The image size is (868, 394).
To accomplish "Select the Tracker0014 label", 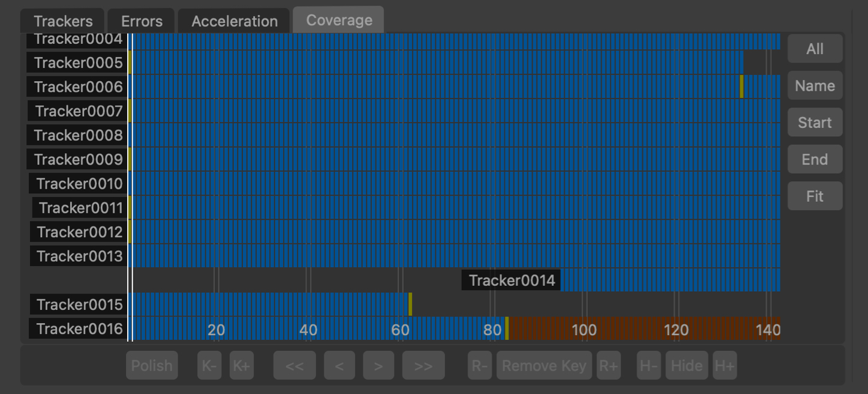I will pyautogui.click(x=511, y=280).
